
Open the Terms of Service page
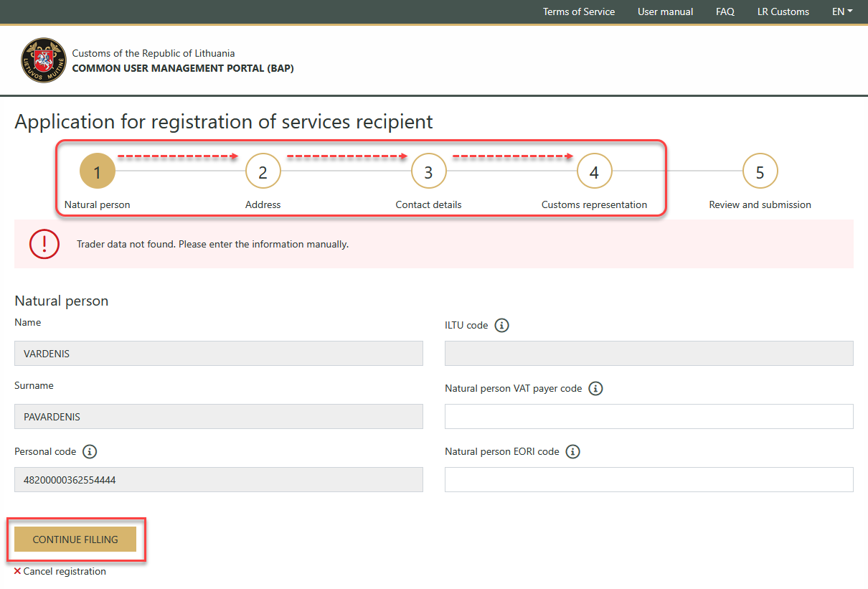pos(578,11)
